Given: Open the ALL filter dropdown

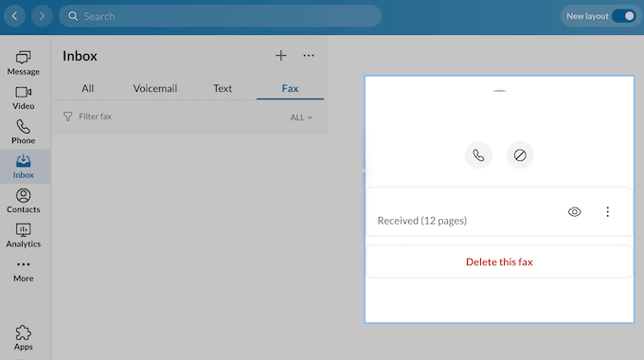Looking at the screenshot, I should click(301, 117).
